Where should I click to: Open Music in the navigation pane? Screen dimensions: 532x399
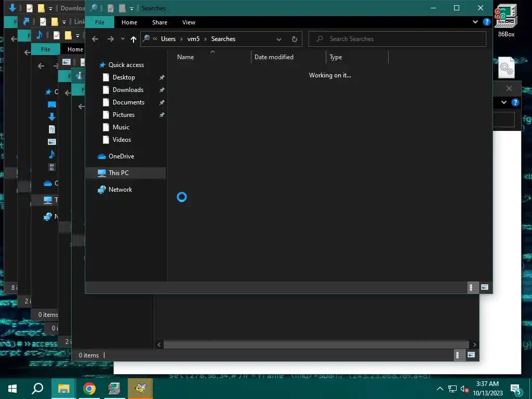pyautogui.click(x=121, y=127)
